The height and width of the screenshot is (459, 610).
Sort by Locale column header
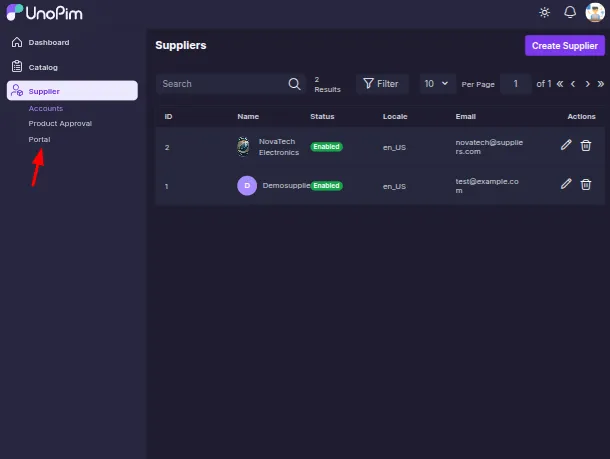pos(395,117)
